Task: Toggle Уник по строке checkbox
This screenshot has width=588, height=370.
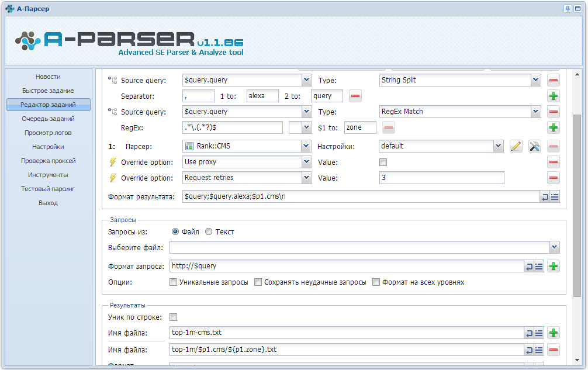Action: click(173, 317)
